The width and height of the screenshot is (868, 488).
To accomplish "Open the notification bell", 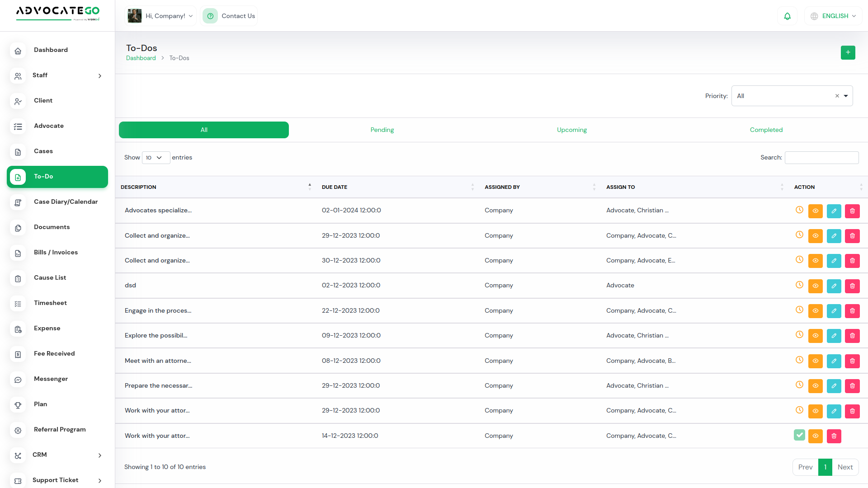I will pos(787,16).
